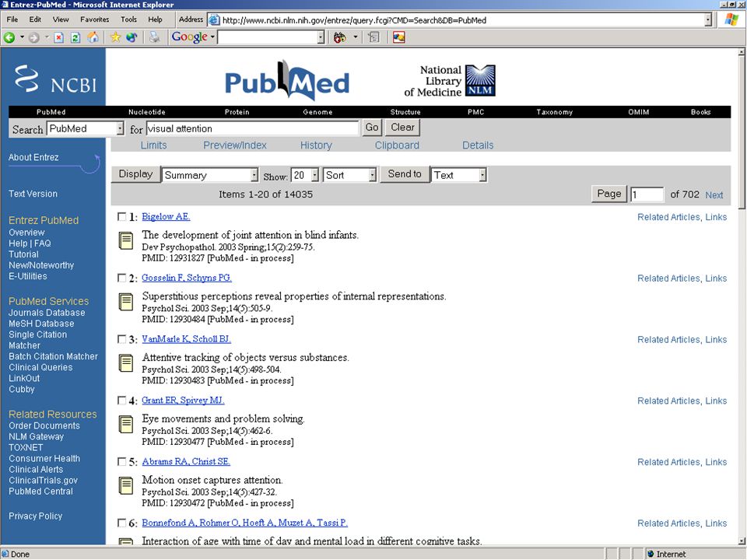
Task: Click the Media globe icon
Action: (x=132, y=37)
